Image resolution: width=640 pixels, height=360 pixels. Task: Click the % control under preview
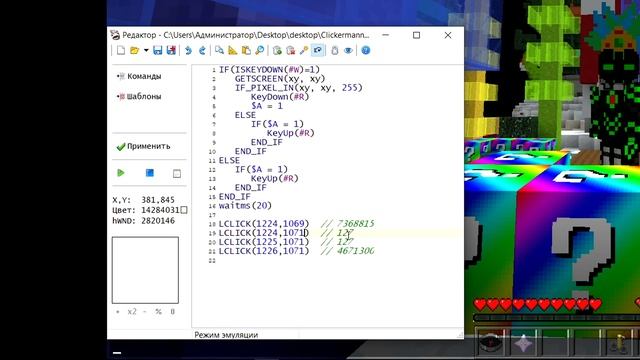tap(158, 311)
